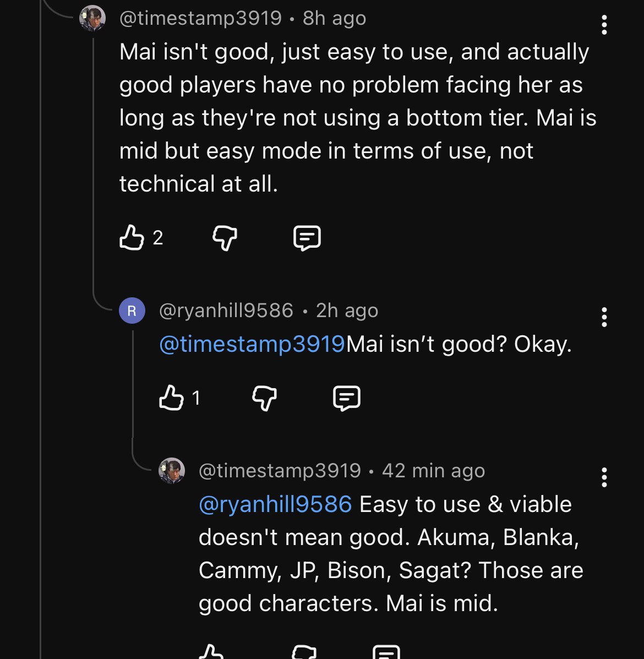644x659 pixels.
Task: Visit @timestamp3919 username on 8h ago comment
Action: tap(200, 18)
